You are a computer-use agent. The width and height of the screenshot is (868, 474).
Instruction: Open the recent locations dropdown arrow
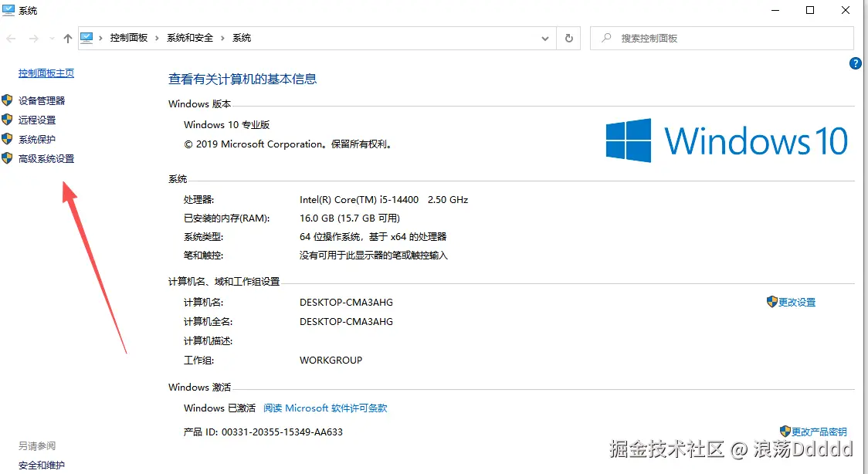[52, 38]
